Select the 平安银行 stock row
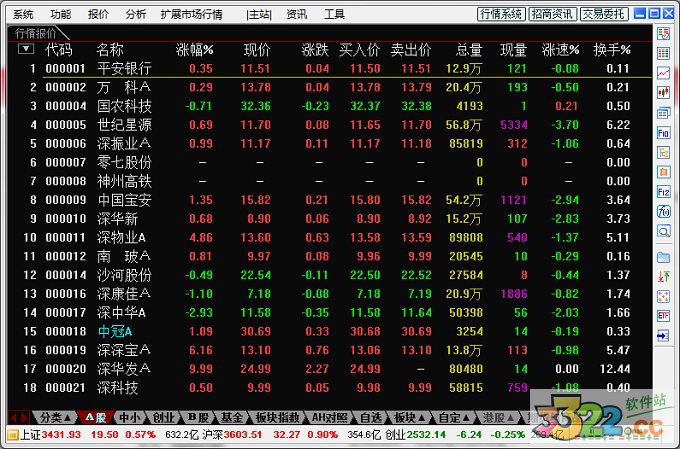The width and height of the screenshot is (680, 449). (330, 69)
